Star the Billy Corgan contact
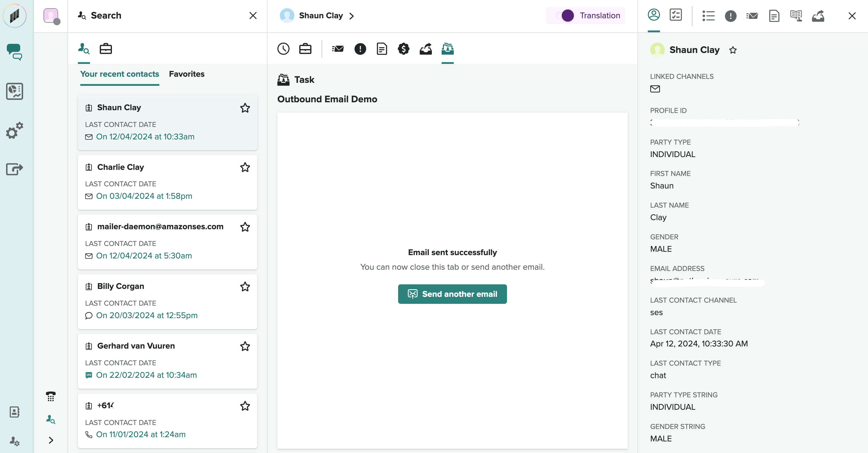 pyautogui.click(x=245, y=287)
